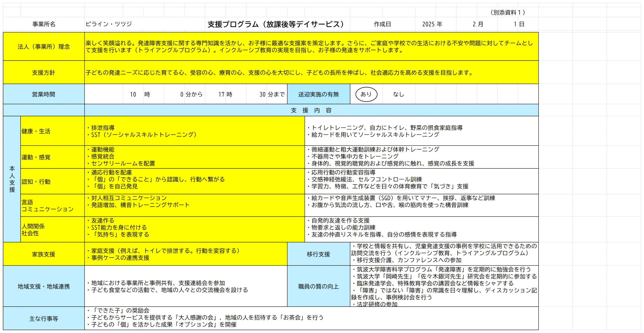Viewport: 644px width, 333px height.
Task: Select the 人間関係 社会性 category cell
Action: pyautogui.click(x=53, y=229)
